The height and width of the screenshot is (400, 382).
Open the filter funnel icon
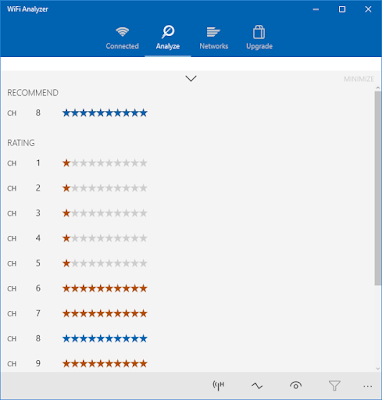click(x=334, y=386)
